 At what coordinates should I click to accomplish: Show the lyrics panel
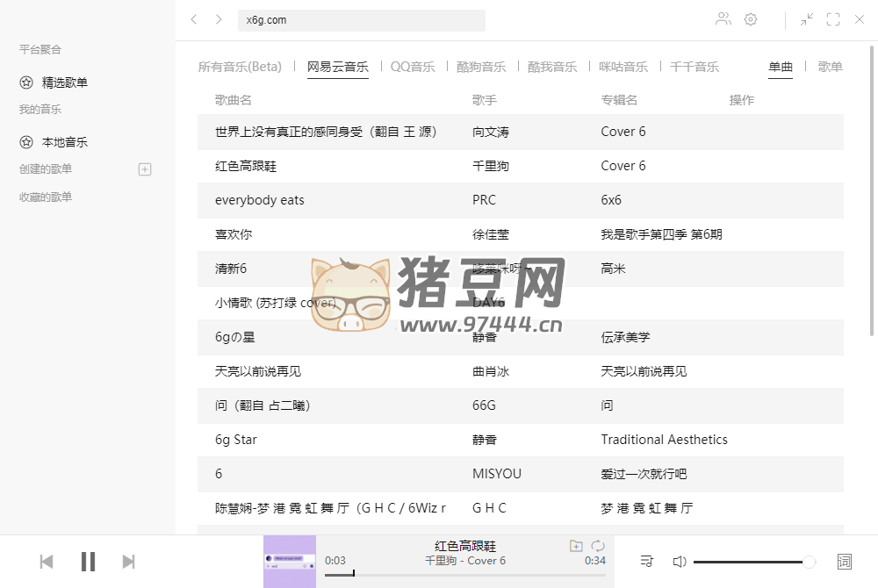[845, 561]
